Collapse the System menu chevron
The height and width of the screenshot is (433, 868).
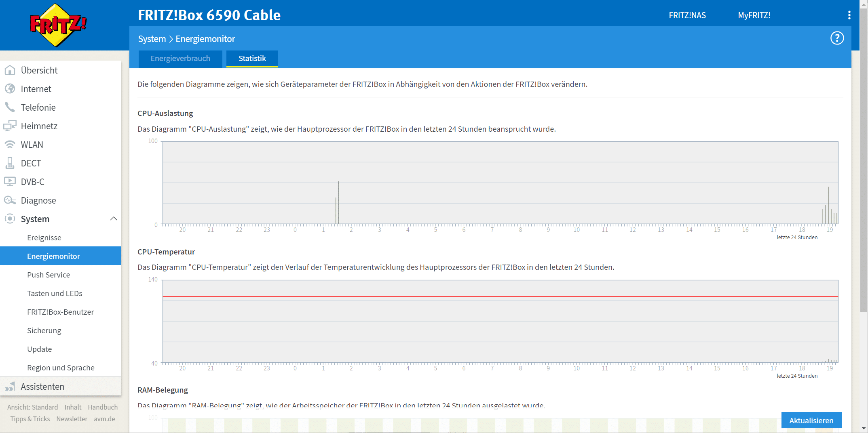coord(114,219)
